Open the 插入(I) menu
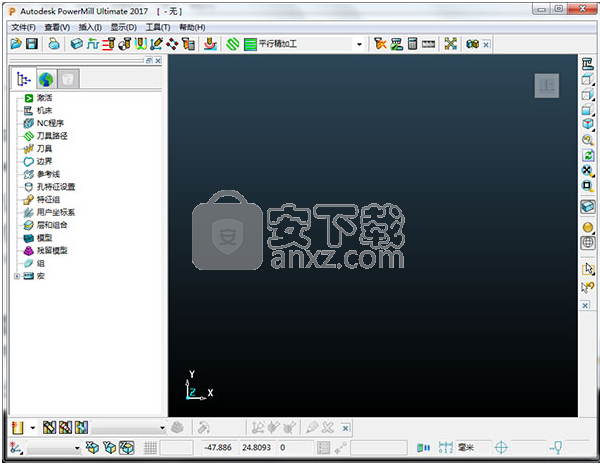This screenshot has height=464, width=600. tap(90, 28)
